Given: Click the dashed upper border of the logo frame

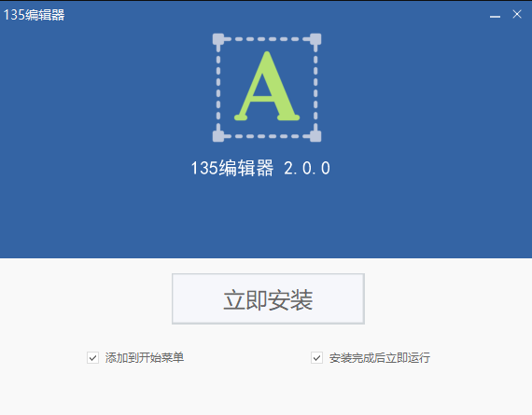Looking at the screenshot, I should [267, 39].
